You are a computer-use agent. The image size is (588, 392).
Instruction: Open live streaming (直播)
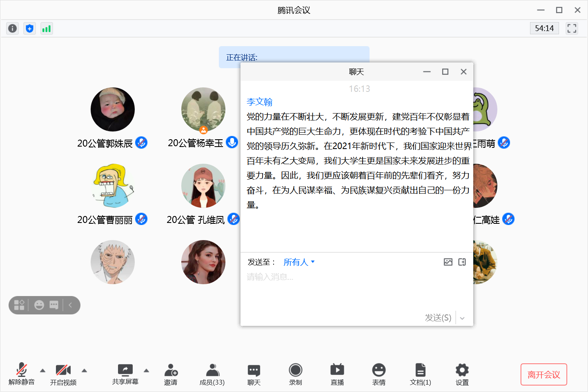[337, 374]
